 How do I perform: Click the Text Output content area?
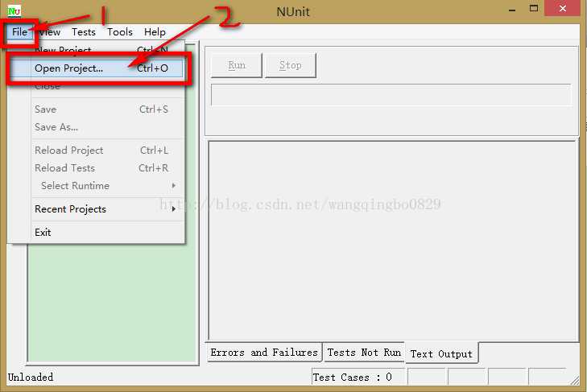coord(392,241)
